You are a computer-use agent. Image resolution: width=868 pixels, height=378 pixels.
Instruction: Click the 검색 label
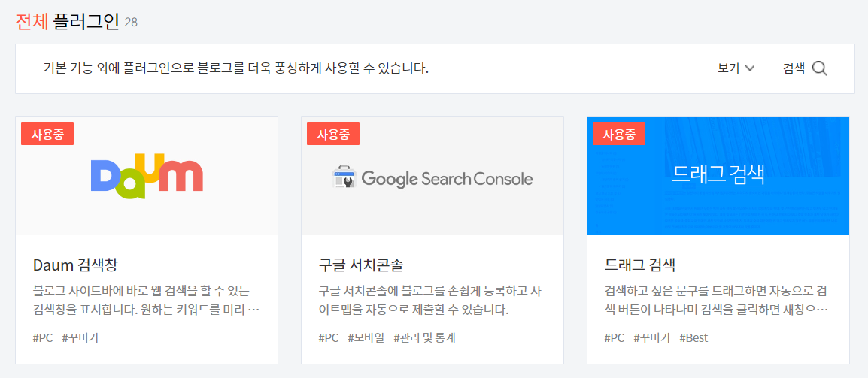tap(794, 68)
